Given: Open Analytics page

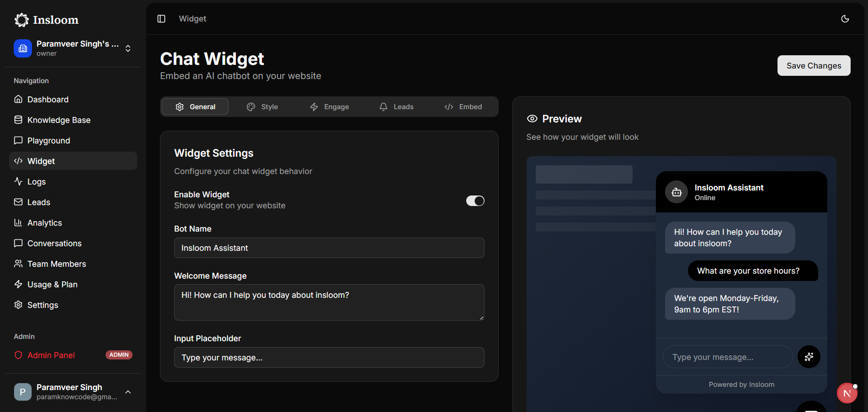Looking at the screenshot, I should click(x=73, y=222).
